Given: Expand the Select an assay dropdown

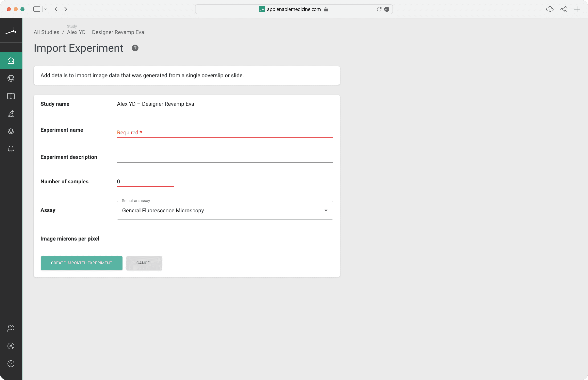Looking at the screenshot, I should click(x=225, y=210).
